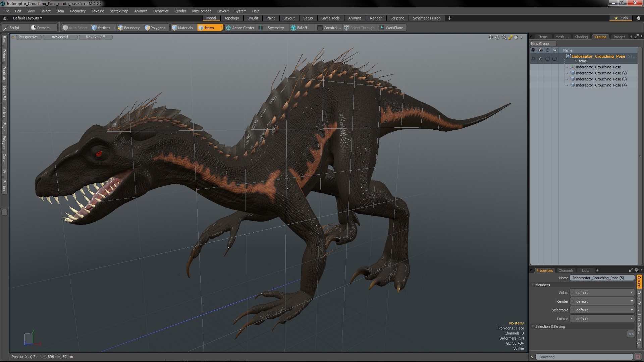Collapse the Indoraptor_Crouching_Pose (5) group tree
This screenshot has height=362, width=644.
pyautogui.click(x=564, y=59)
